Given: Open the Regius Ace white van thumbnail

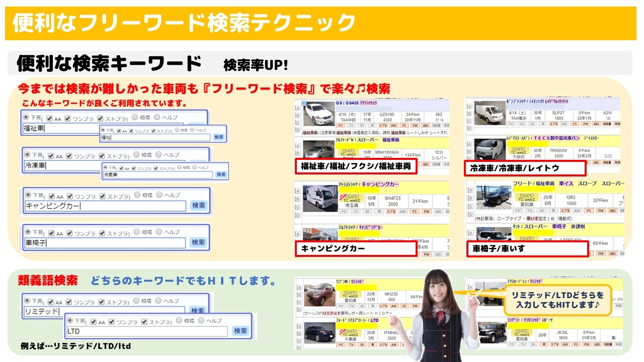Looking at the screenshot, I should point(490,150).
